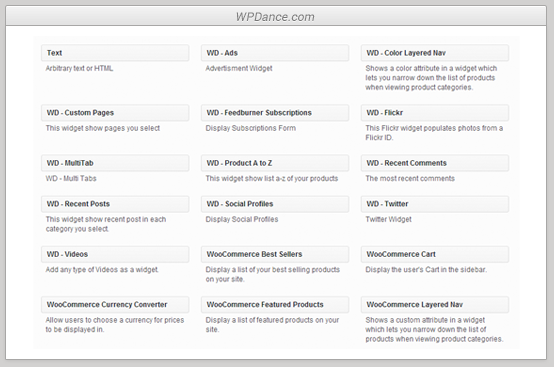The height and width of the screenshot is (367, 554).
Task: Click the WPDance.com title text
Action: (275, 17)
